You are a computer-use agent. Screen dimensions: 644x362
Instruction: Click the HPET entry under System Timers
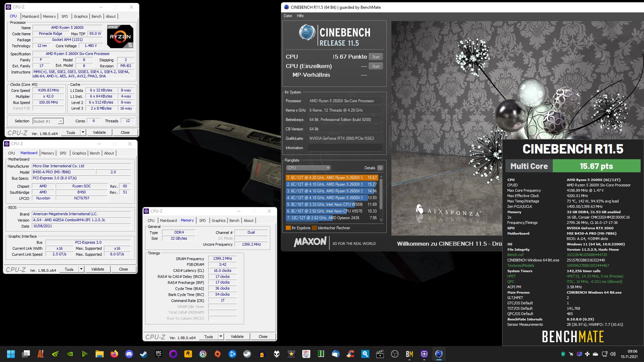click(512, 276)
